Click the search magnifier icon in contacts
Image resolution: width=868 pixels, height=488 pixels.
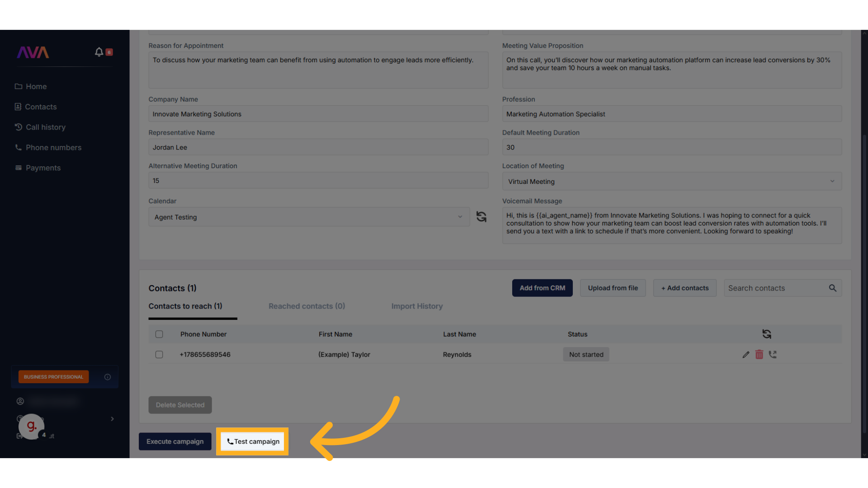click(x=833, y=288)
